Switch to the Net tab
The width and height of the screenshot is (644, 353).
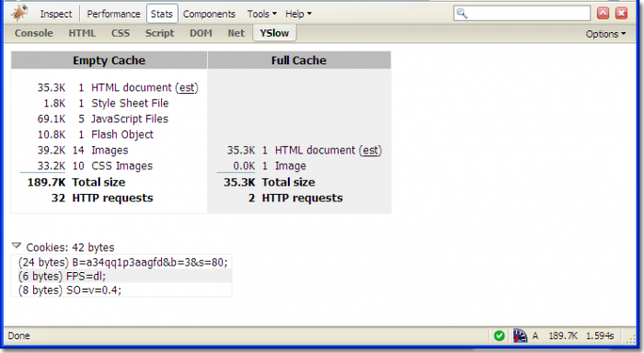[236, 33]
